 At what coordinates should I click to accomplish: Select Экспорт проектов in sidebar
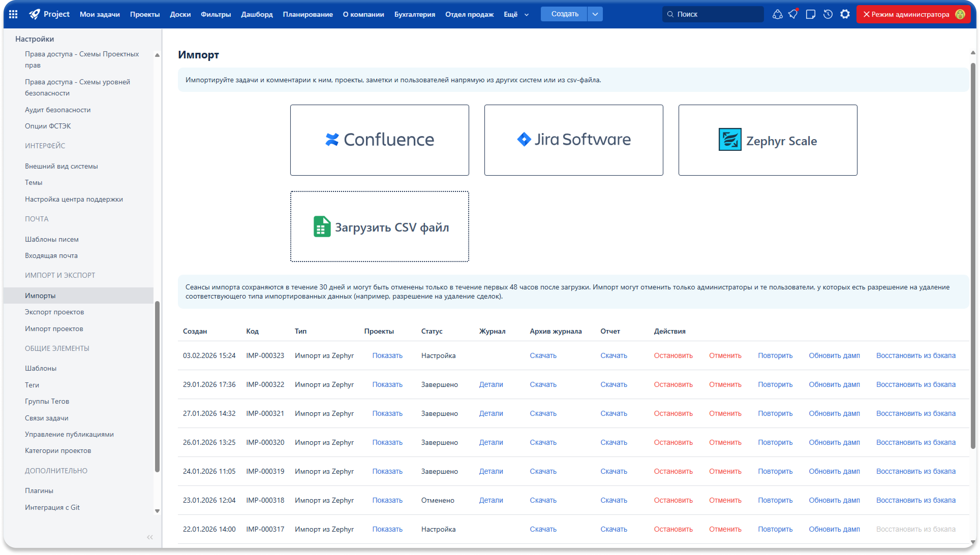[x=54, y=312]
